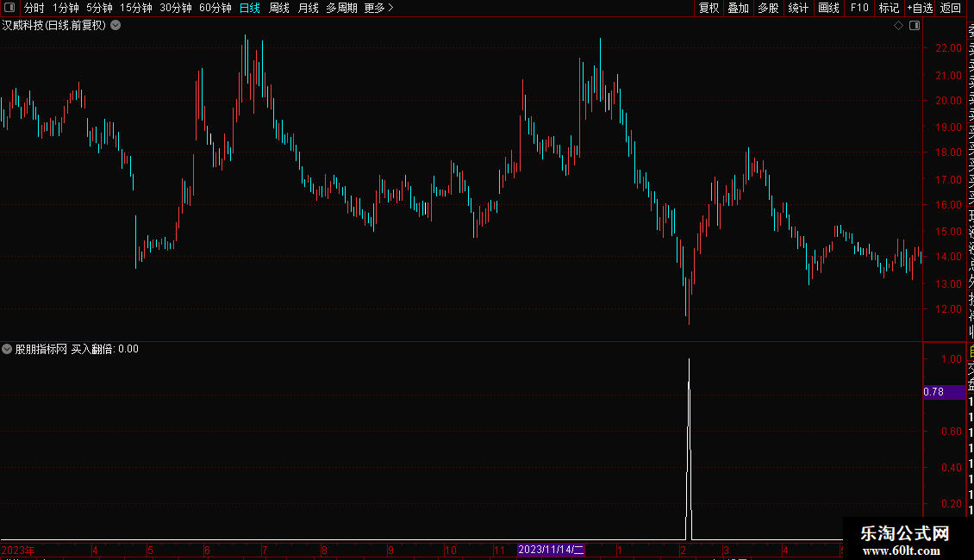The width and height of the screenshot is (974, 560).
Task: Select the 周线 weekly tab
Action: [279, 8]
